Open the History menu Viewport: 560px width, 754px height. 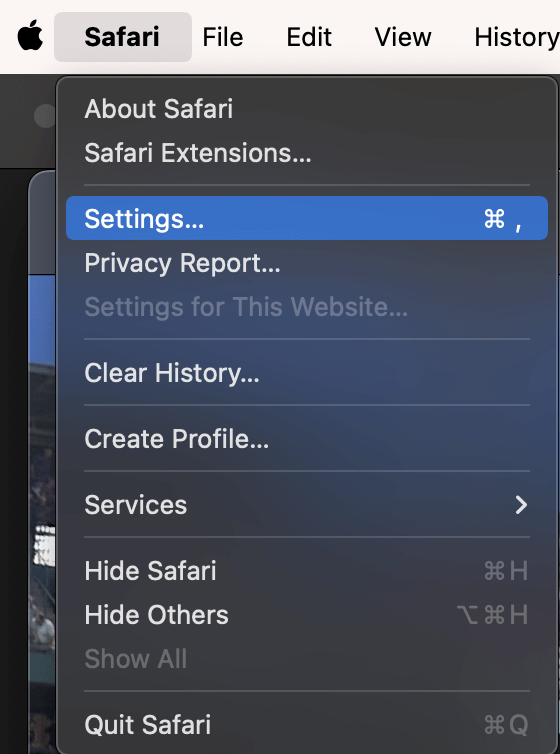(x=517, y=37)
